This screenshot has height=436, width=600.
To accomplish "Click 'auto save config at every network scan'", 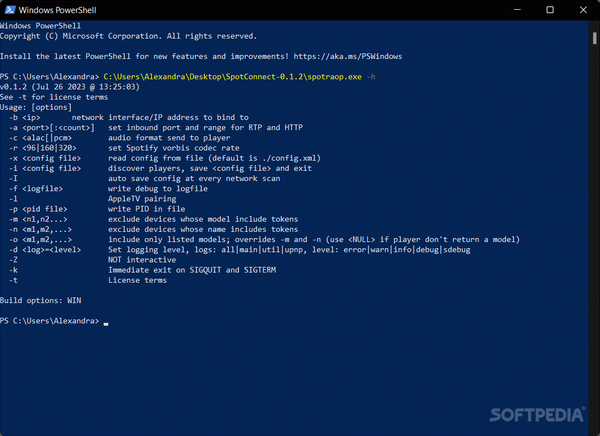I will [194, 179].
